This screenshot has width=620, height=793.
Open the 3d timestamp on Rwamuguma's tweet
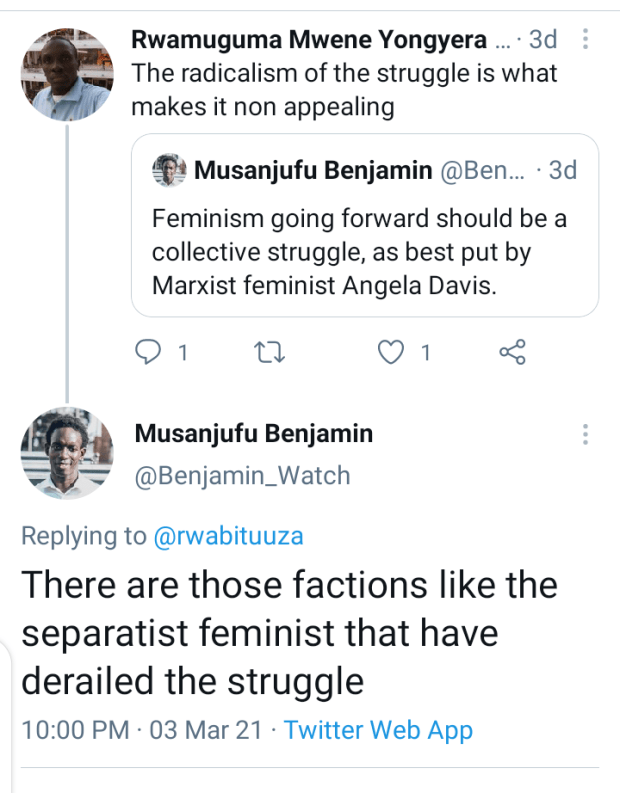coord(543,40)
